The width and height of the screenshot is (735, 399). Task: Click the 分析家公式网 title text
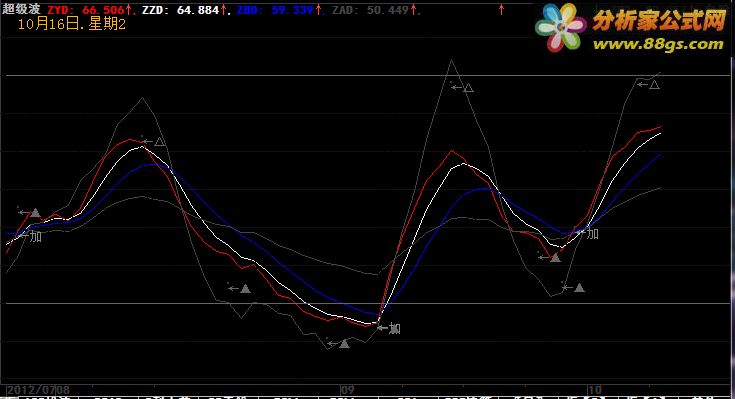[x=659, y=21]
